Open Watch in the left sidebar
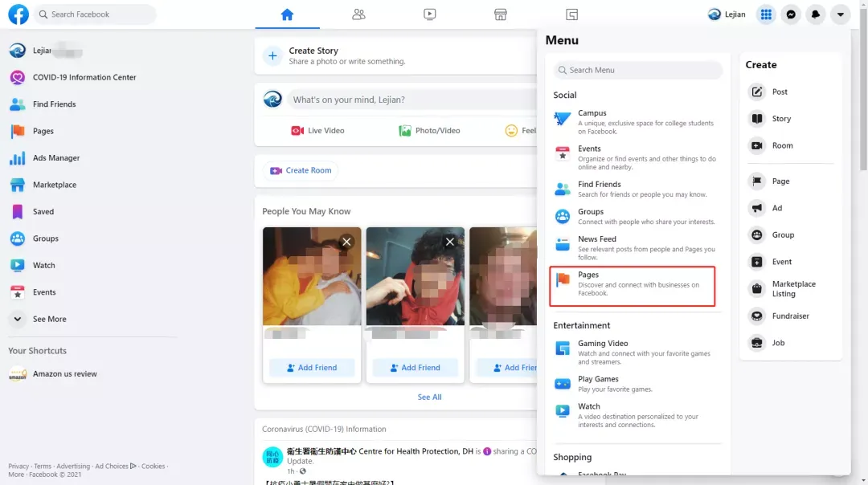Screen dimensions: 868x485 coord(43,266)
